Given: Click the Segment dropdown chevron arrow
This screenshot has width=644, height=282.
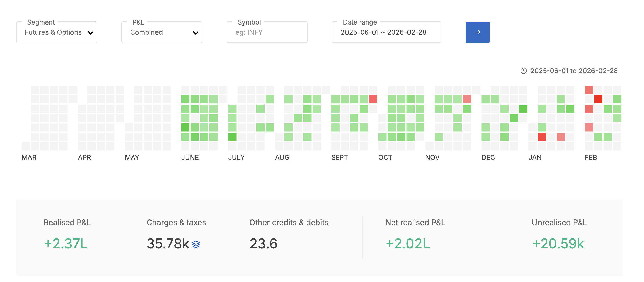Looking at the screenshot, I should click(x=91, y=33).
